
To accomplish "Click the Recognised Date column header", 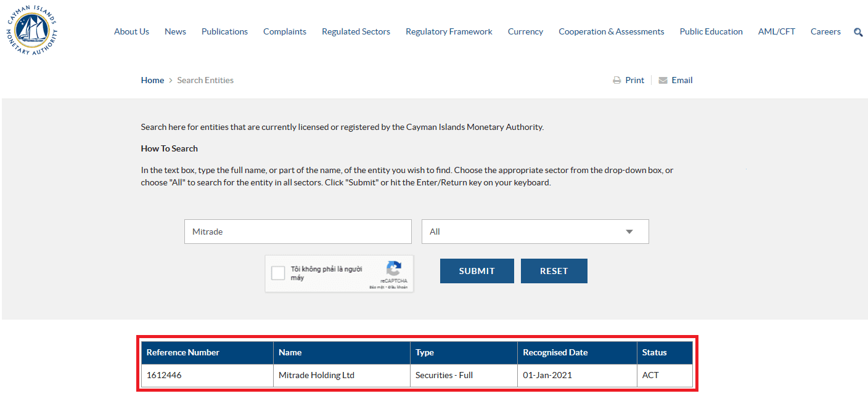I will tap(577, 353).
